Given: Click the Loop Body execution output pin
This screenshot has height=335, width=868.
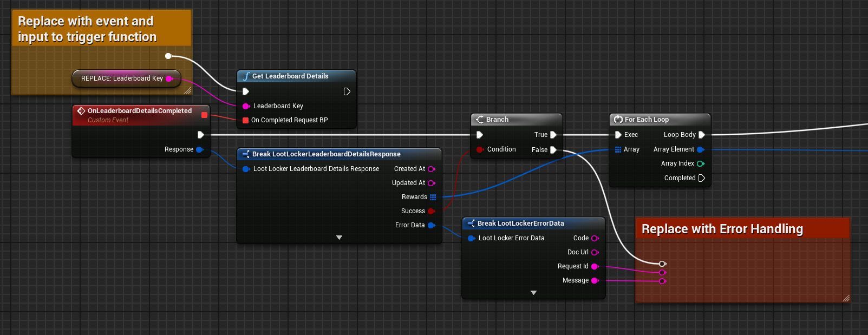Looking at the screenshot, I should point(702,135).
